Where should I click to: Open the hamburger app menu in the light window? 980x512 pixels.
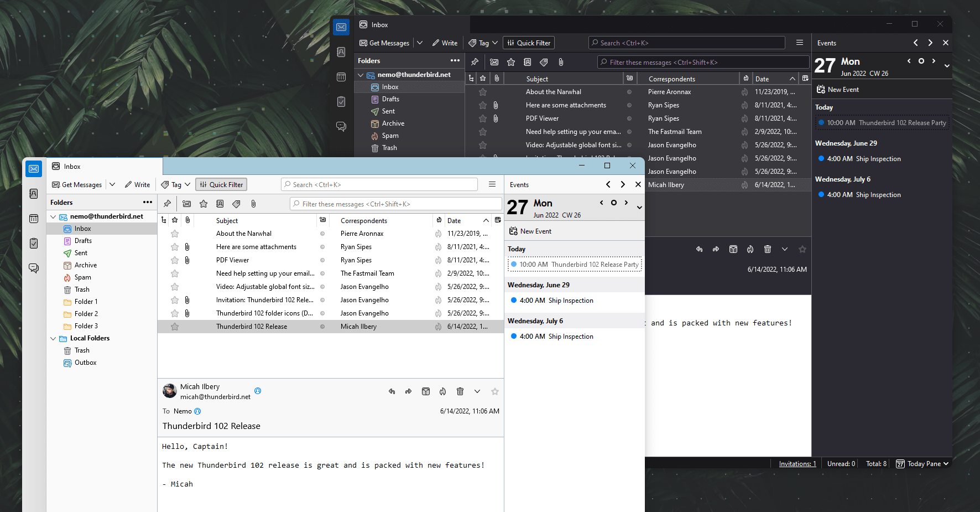pos(492,185)
